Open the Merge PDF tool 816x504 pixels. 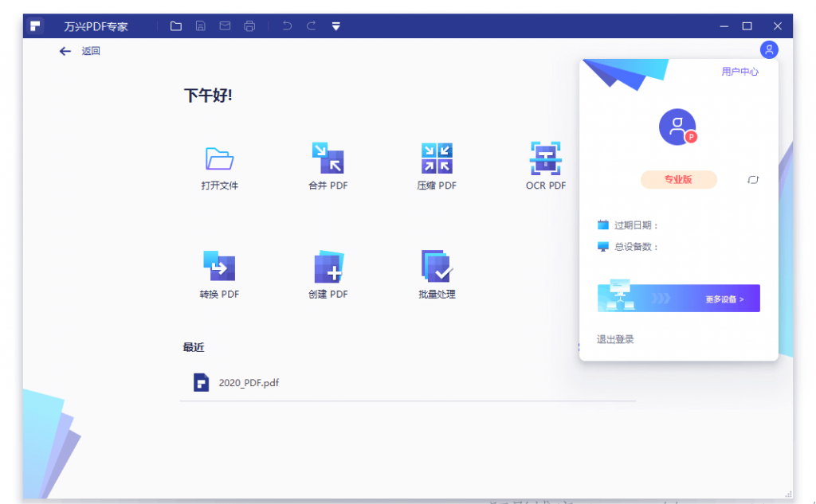pyautogui.click(x=328, y=158)
